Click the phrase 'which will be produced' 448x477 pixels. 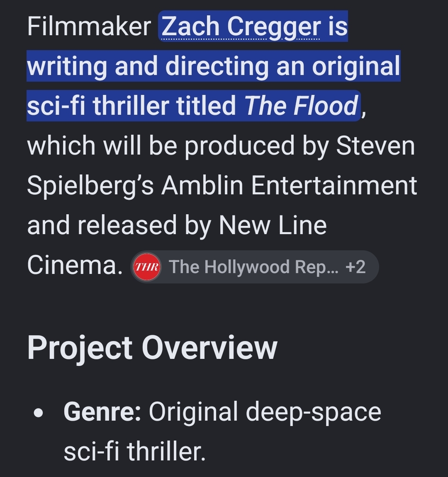coord(161,146)
